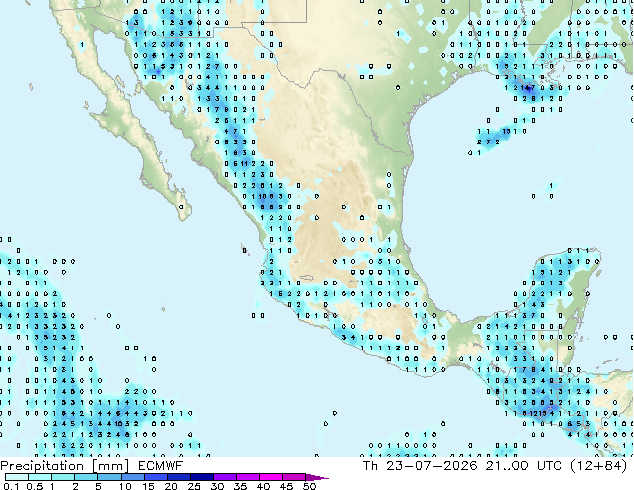Click the 15–20 mm blue legend swatch
Screen dimensions: 634x490
click(156, 477)
